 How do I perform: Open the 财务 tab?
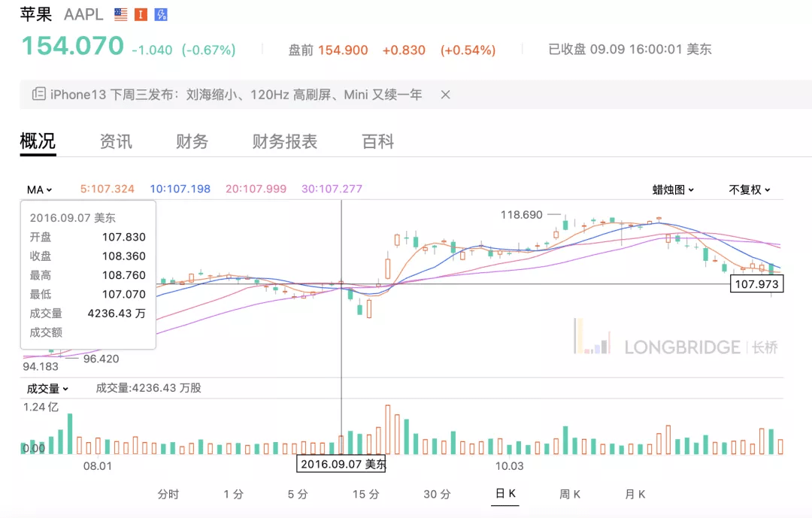192,141
